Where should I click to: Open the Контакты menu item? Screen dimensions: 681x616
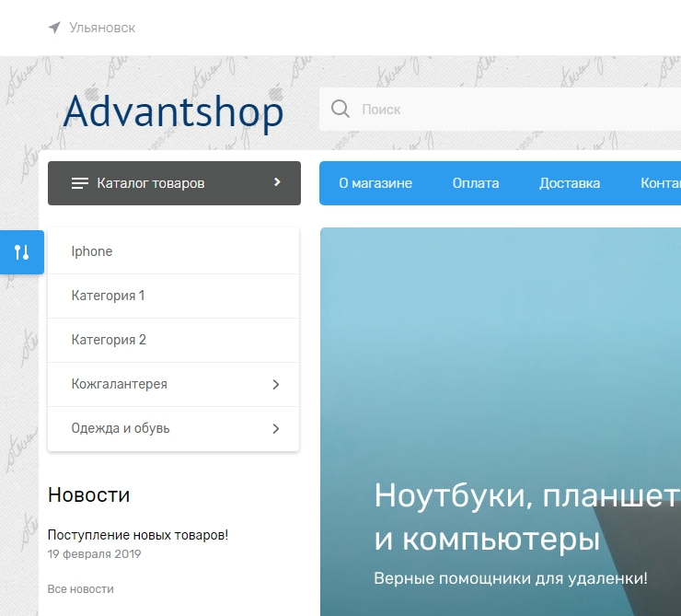tap(660, 183)
